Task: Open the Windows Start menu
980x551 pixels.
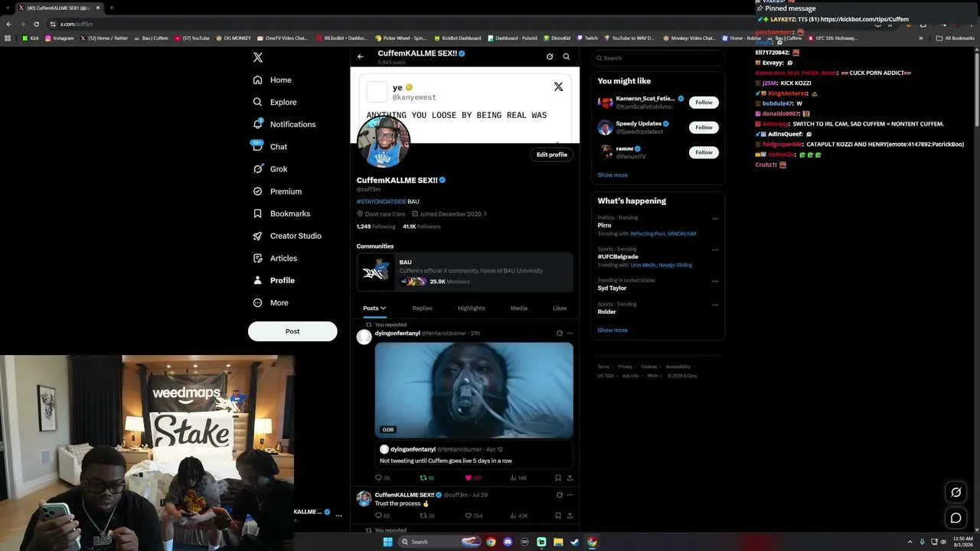Action: (x=387, y=542)
